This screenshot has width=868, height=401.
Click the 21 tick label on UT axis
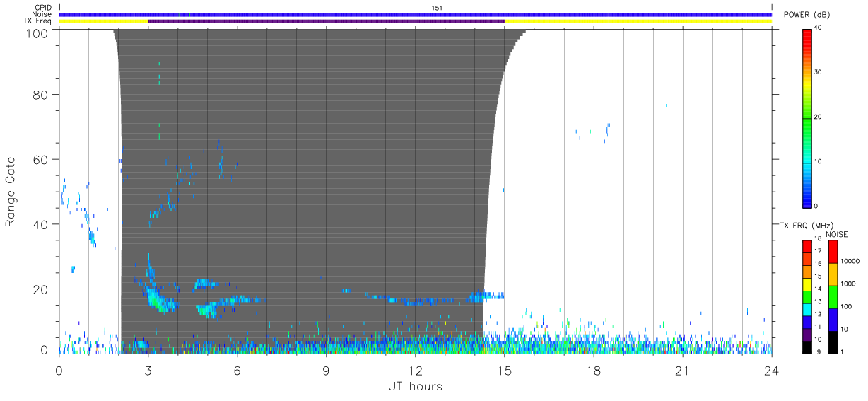pyautogui.click(x=683, y=371)
